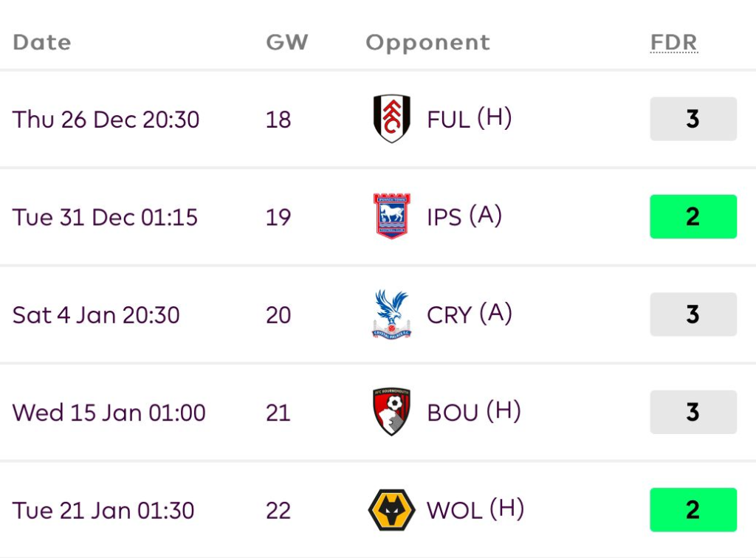Click the FDR column header
The image size is (756, 558).
click(x=673, y=43)
